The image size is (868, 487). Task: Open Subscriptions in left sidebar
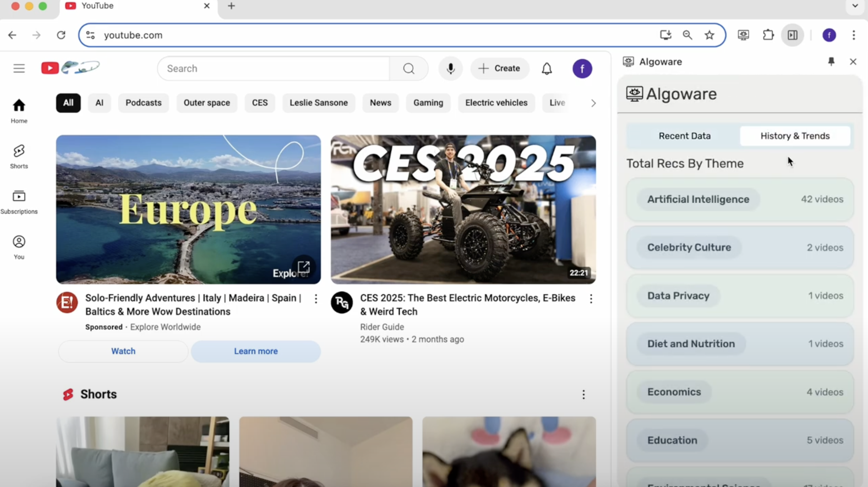19,202
